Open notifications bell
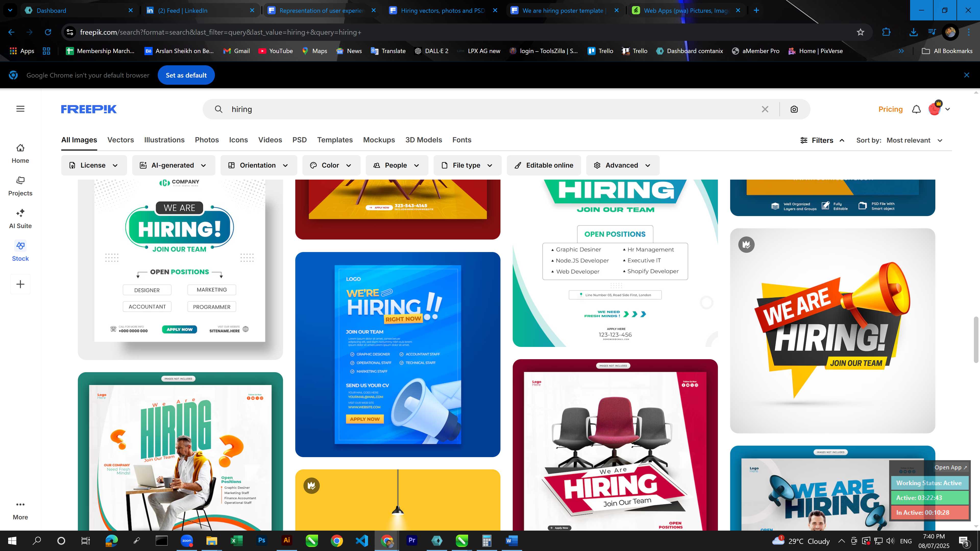 [916, 109]
